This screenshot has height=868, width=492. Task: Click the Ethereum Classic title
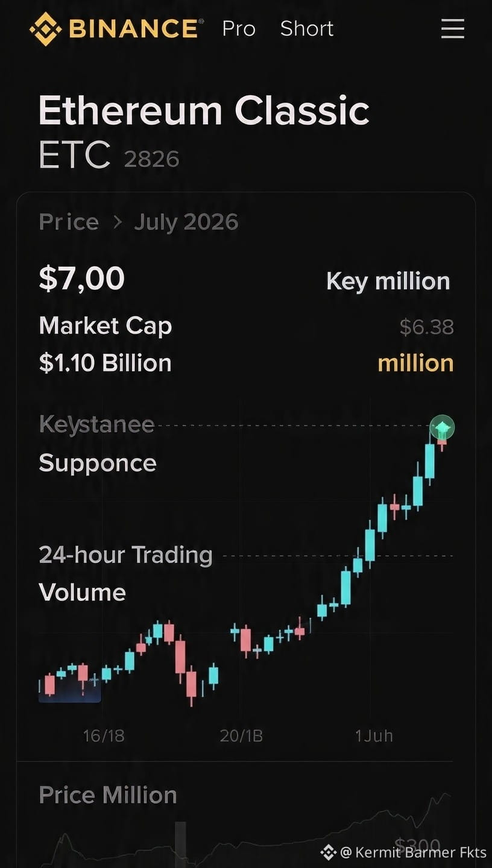[x=204, y=111]
